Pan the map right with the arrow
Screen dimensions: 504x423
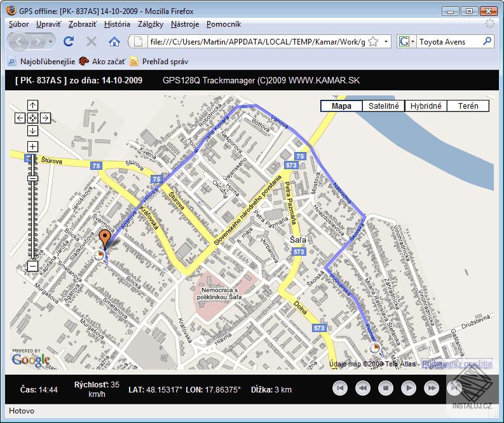(45, 118)
